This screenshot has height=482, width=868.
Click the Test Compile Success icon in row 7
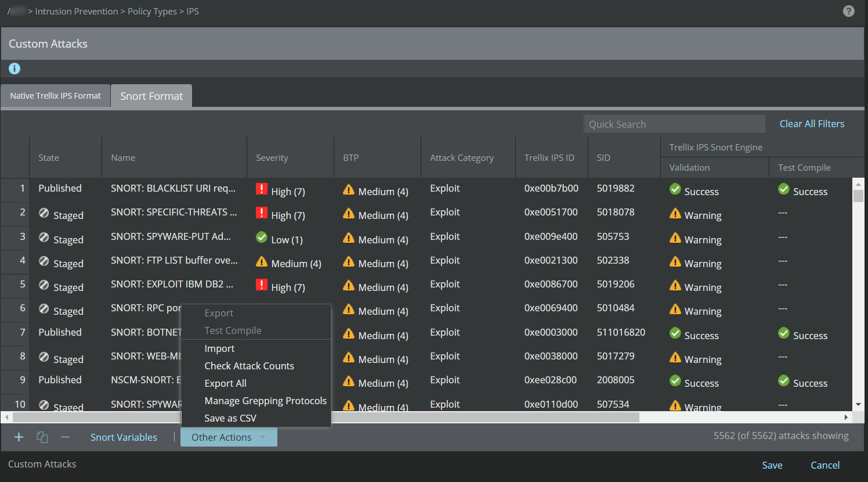coord(784,333)
